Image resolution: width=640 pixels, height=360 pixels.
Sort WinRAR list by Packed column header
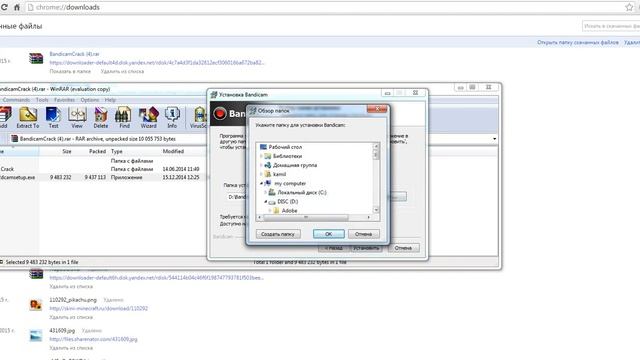point(97,151)
